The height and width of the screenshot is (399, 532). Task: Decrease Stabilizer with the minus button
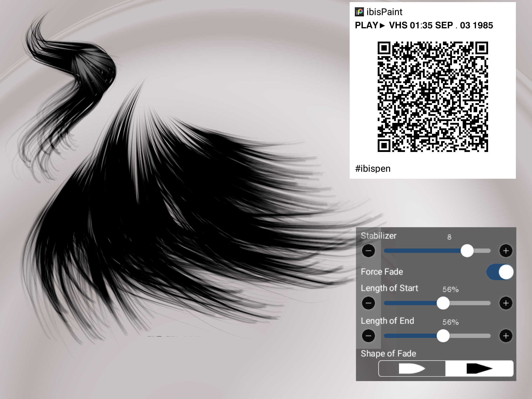pos(368,251)
